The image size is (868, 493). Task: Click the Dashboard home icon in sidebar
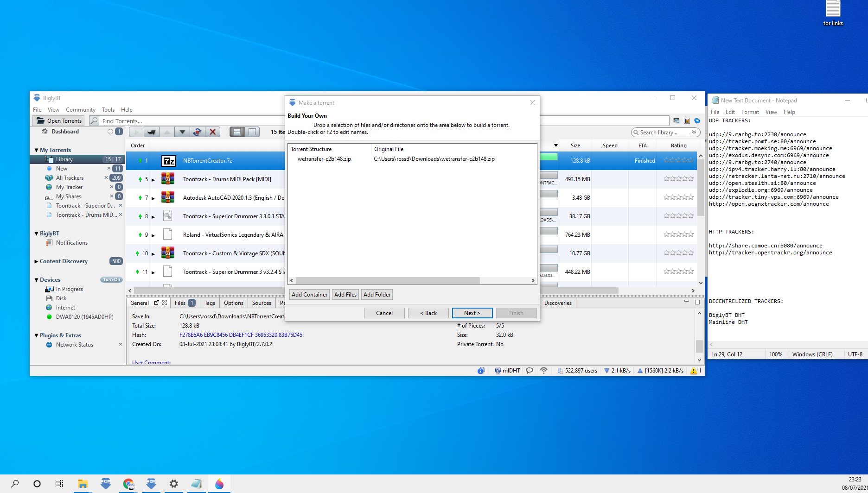(45, 132)
